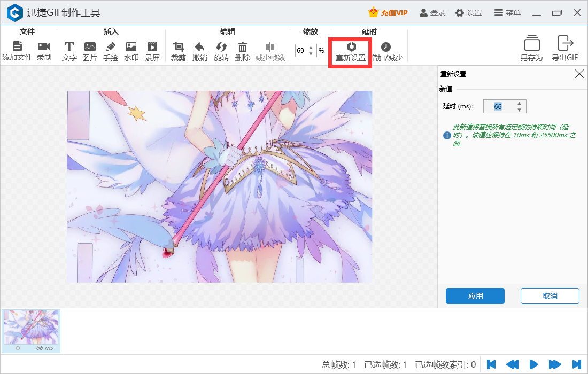This screenshot has height=374, width=588.
Task: Open the 菜单 hamburger menu
Action: pos(507,13)
